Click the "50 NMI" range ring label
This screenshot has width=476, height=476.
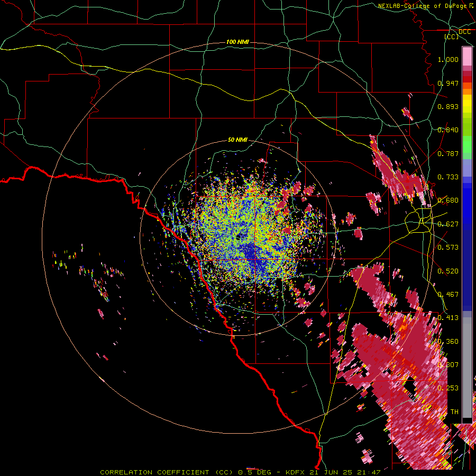tap(237, 140)
